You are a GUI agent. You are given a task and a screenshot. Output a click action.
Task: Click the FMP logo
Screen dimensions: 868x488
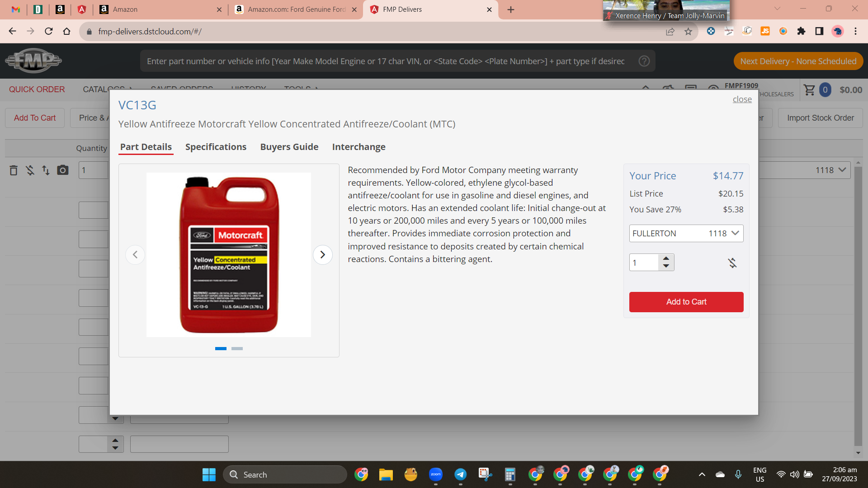coord(33,61)
